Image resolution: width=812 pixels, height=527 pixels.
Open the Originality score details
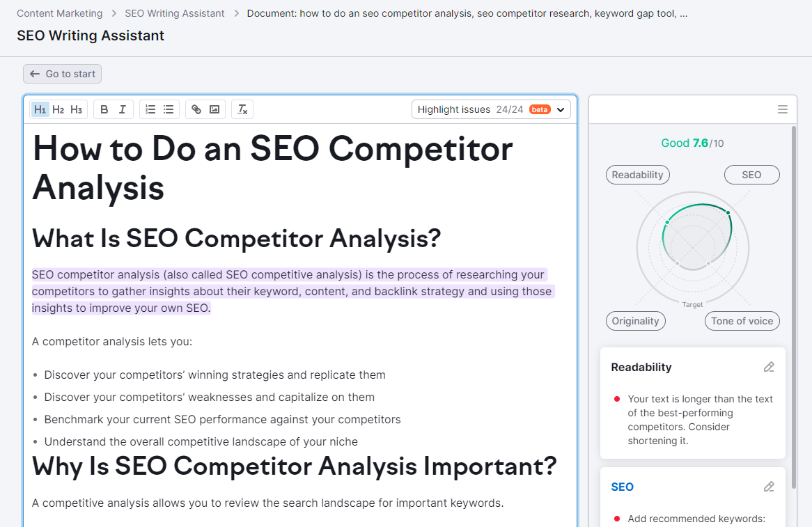point(635,321)
